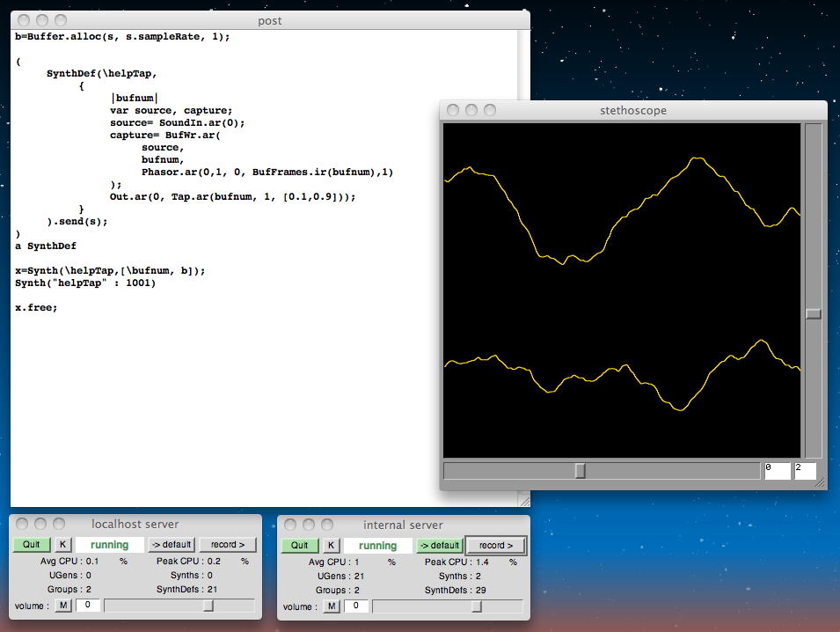Toggle the internal server default button
This screenshot has width=840, height=632.
439,546
